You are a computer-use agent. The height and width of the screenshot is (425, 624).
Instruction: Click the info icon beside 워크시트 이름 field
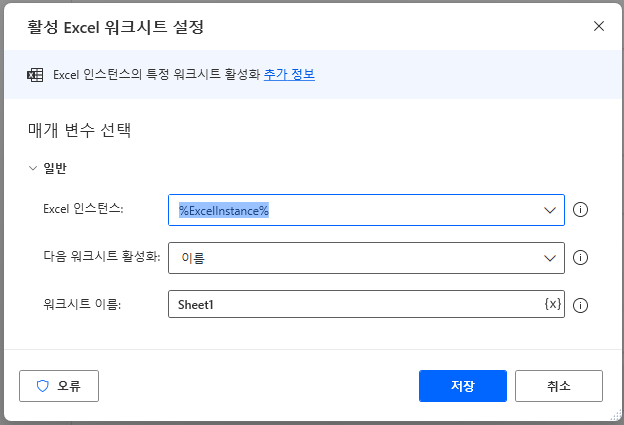(580, 305)
